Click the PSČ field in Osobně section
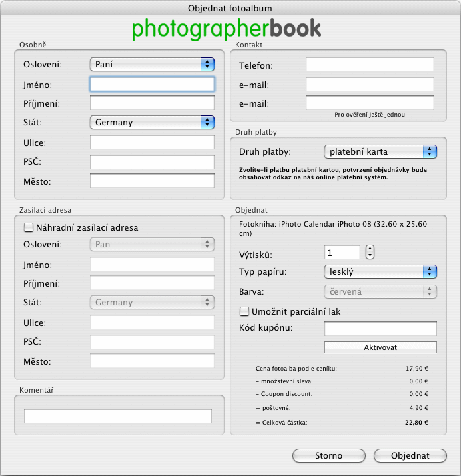The image size is (461, 476). [x=152, y=162]
